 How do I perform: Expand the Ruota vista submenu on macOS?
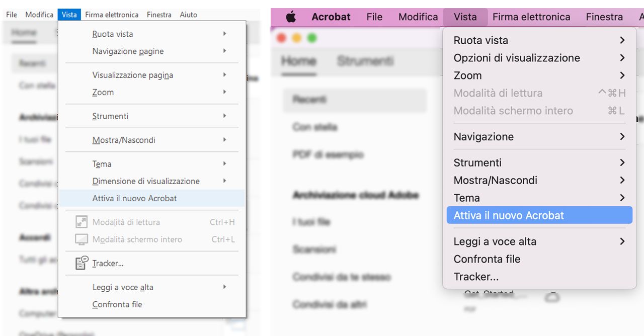[622, 40]
